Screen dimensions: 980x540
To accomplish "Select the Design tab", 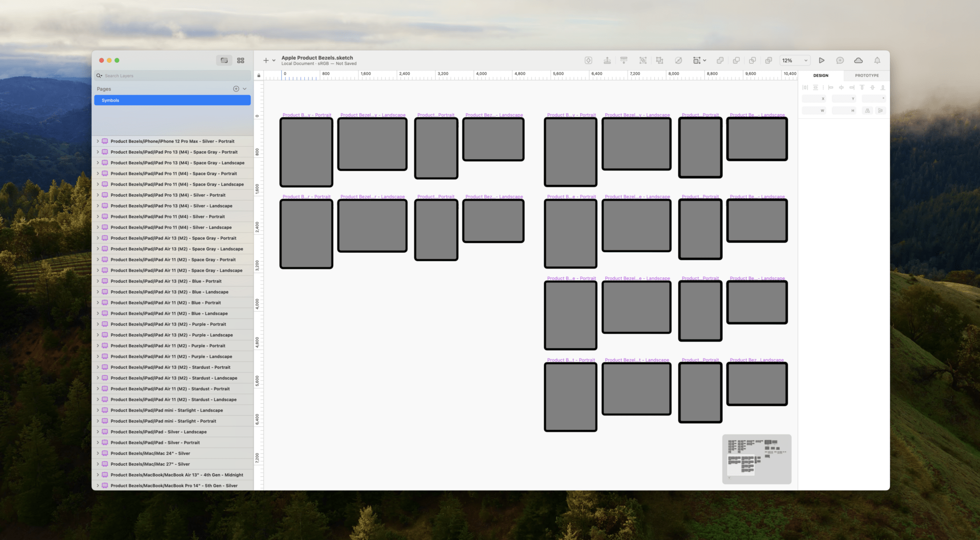I will (821, 76).
